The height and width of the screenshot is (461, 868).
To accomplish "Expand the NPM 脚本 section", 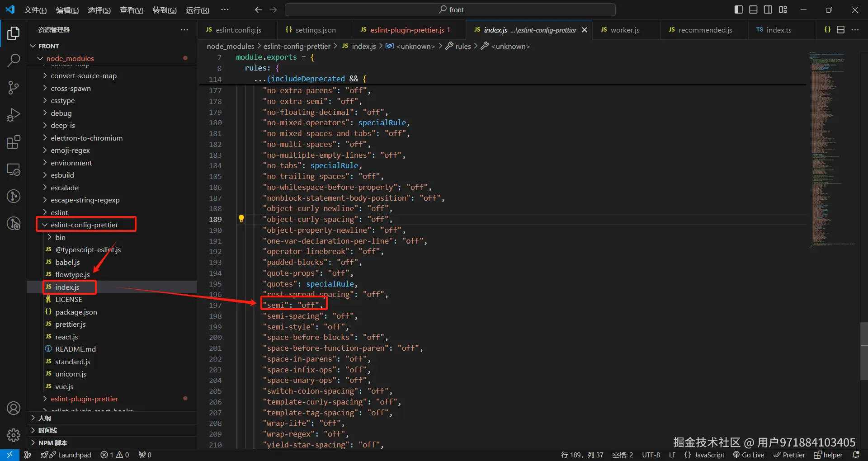I will point(112,443).
